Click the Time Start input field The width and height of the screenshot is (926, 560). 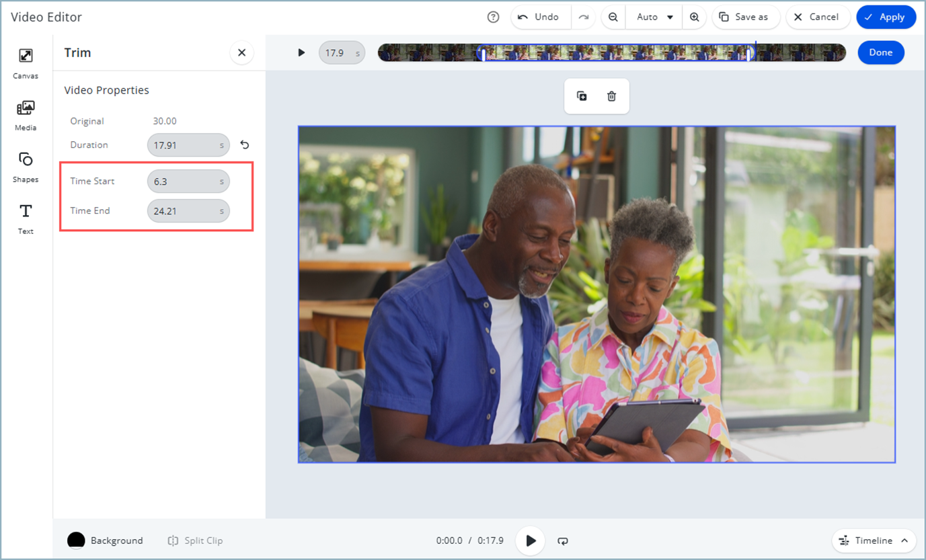[x=183, y=182]
